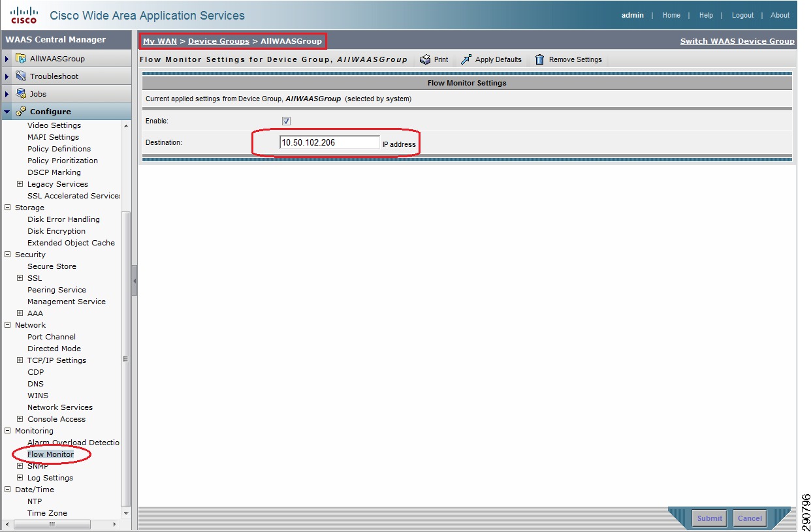Open the Configure menu
Screen dimensions: 811x532
50,112
